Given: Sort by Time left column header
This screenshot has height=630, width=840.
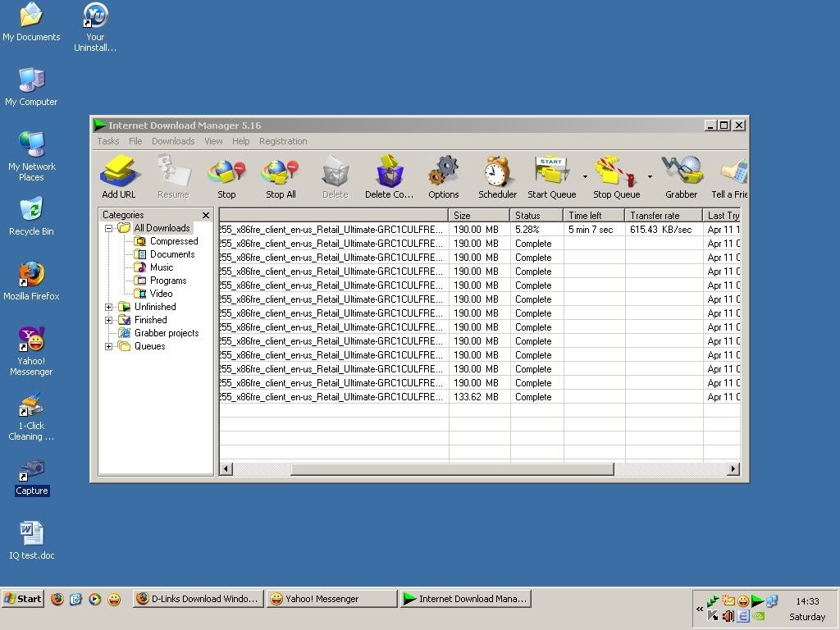Looking at the screenshot, I should click(x=594, y=216).
